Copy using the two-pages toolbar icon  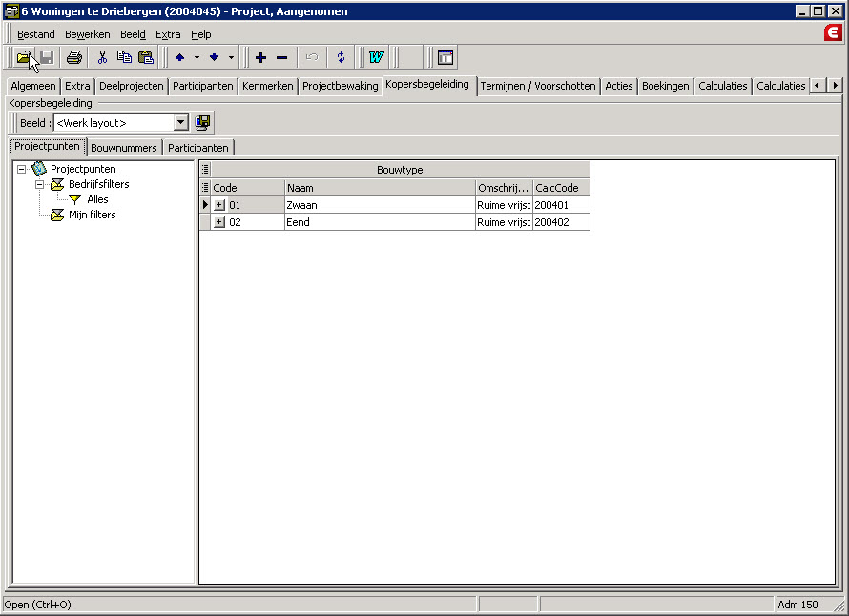(x=125, y=57)
